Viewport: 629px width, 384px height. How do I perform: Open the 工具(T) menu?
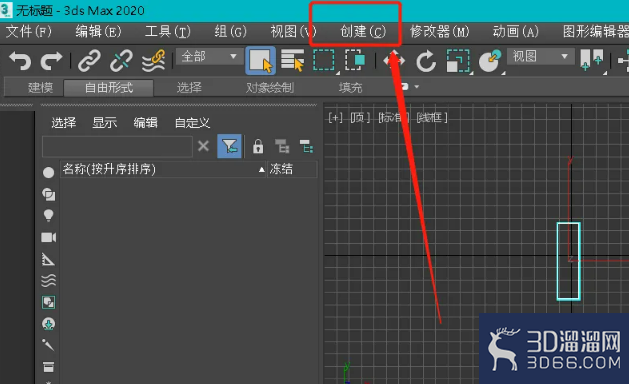pos(168,32)
